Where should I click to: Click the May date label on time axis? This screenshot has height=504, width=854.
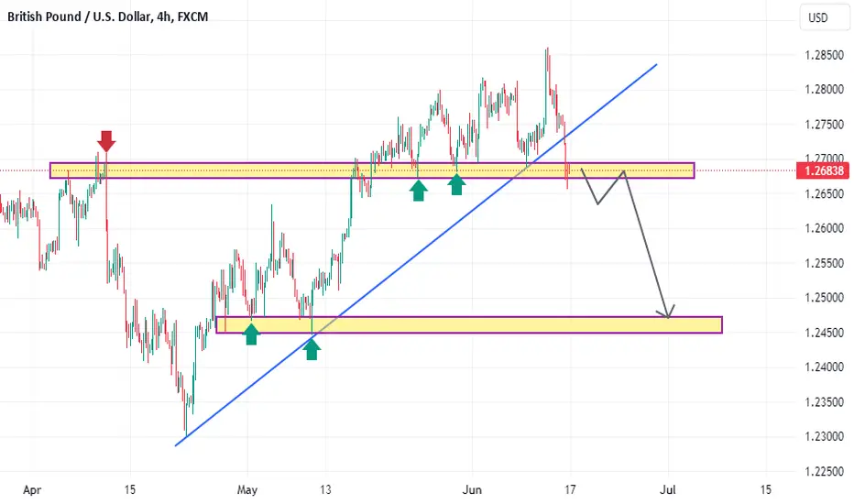(x=247, y=490)
